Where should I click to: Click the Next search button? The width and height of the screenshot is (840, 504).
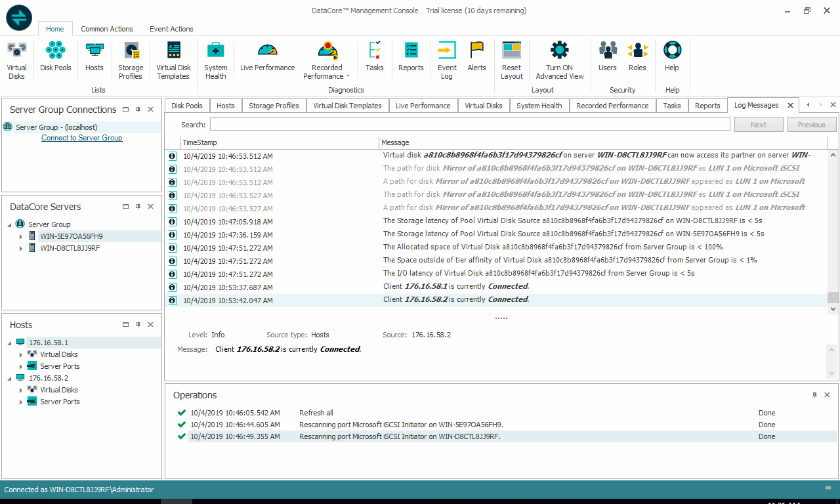[759, 125]
